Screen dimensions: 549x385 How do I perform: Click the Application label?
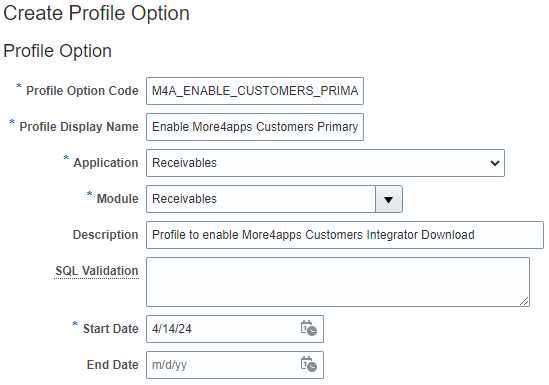tap(106, 163)
